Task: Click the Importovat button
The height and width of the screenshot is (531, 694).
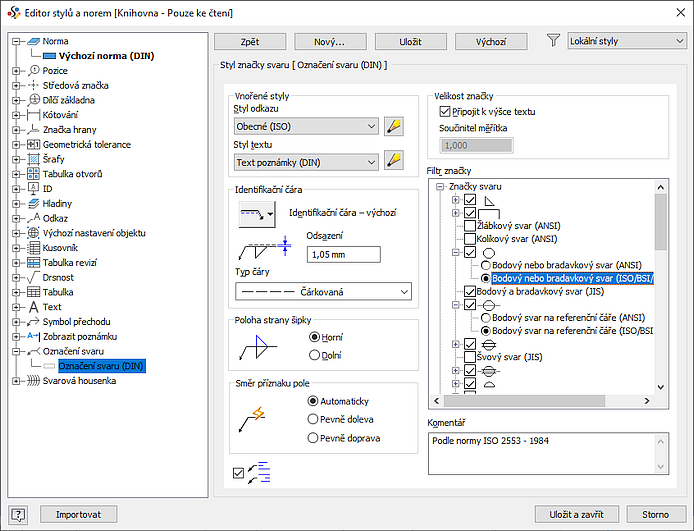Action: click(79, 514)
